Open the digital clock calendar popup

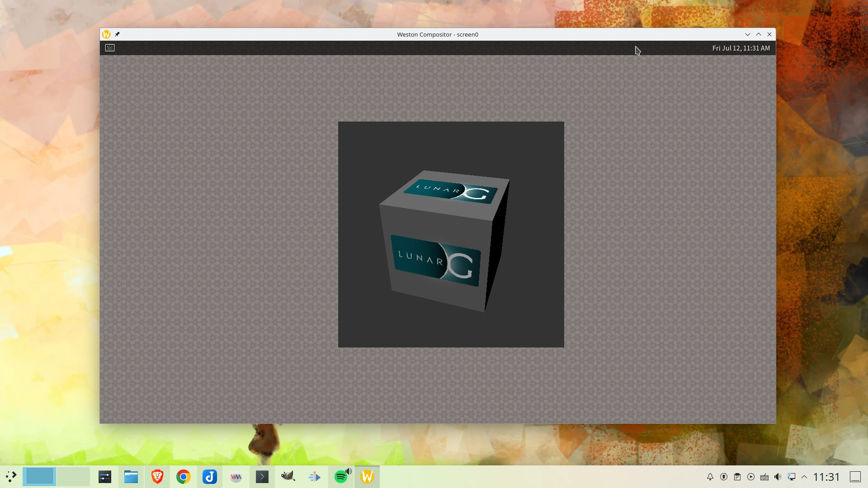826,477
